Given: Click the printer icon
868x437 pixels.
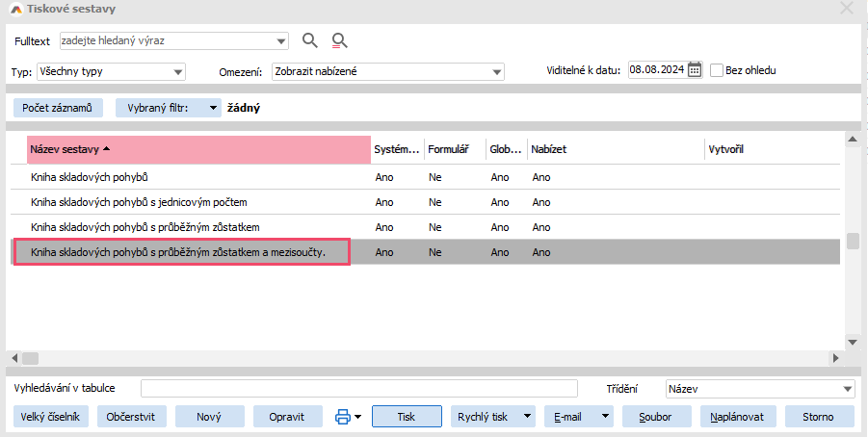Looking at the screenshot, I should tap(342, 417).
